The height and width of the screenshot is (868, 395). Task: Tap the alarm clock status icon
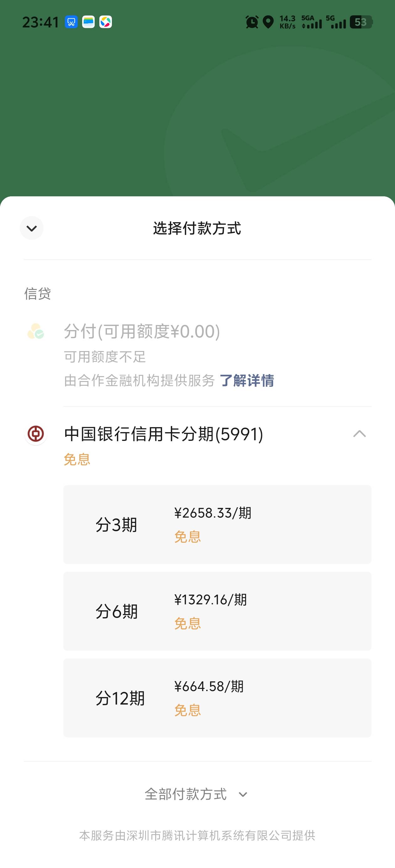click(252, 22)
